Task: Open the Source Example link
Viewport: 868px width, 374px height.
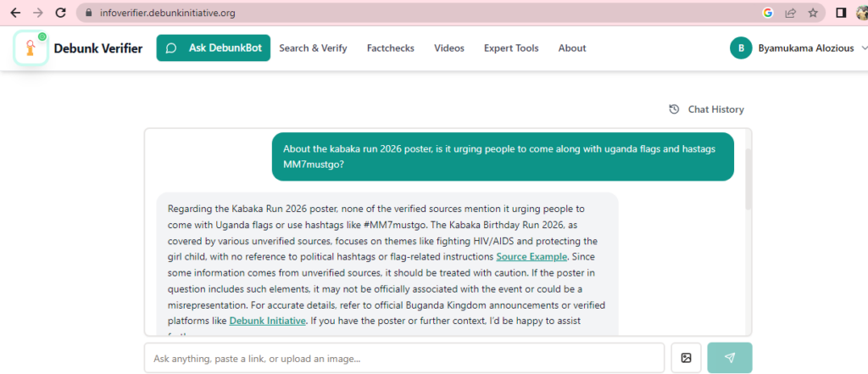Action: (x=531, y=256)
